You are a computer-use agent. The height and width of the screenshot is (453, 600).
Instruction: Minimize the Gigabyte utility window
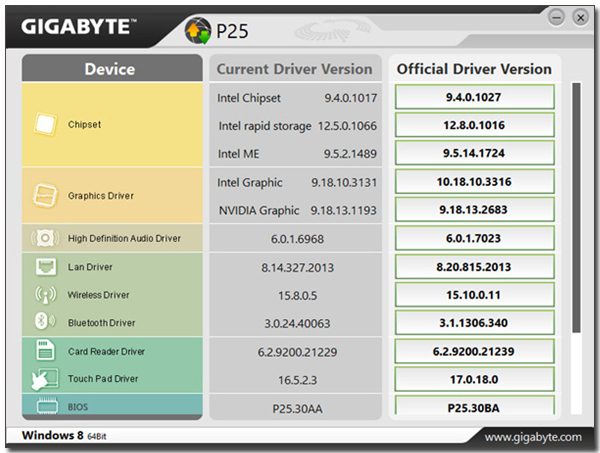[557, 16]
